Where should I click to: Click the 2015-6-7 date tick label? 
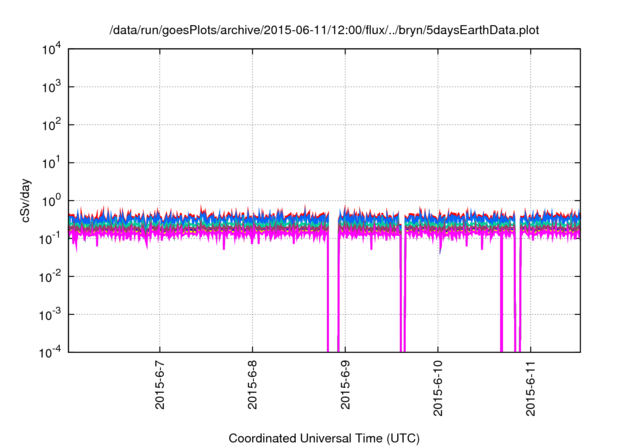tap(160, 385)
